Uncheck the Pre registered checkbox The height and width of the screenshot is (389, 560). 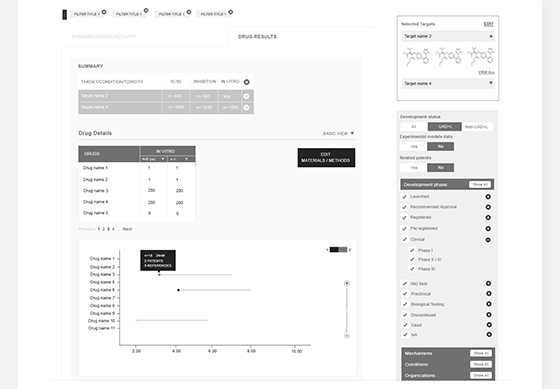[x=404, y=229]
